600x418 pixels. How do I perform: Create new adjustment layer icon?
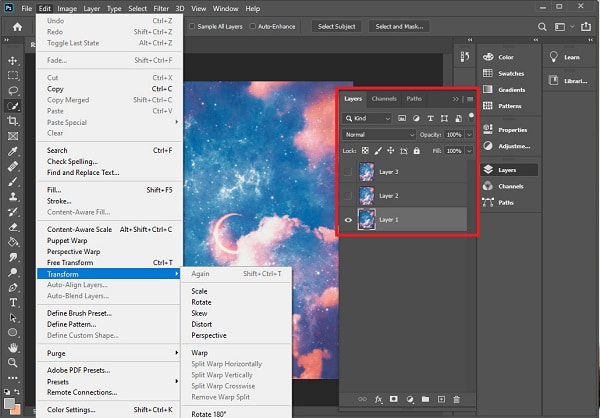pos(410,399)
